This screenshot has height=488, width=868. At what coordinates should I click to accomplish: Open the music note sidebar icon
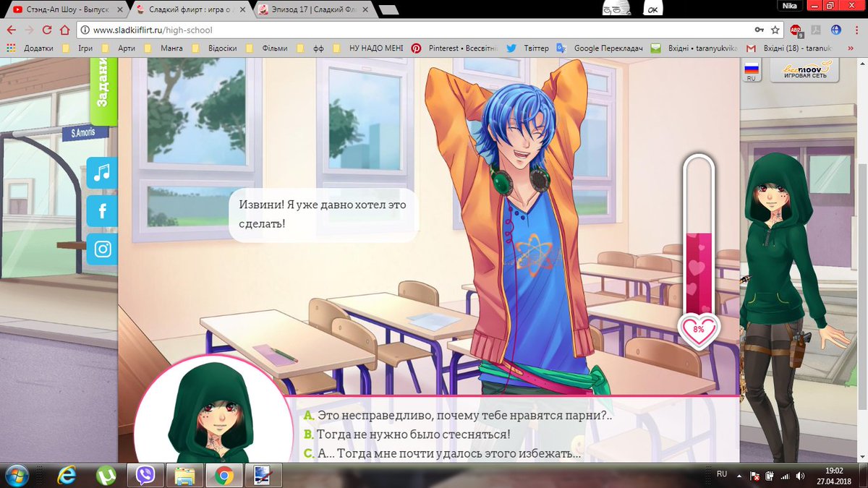coord(103,173)
